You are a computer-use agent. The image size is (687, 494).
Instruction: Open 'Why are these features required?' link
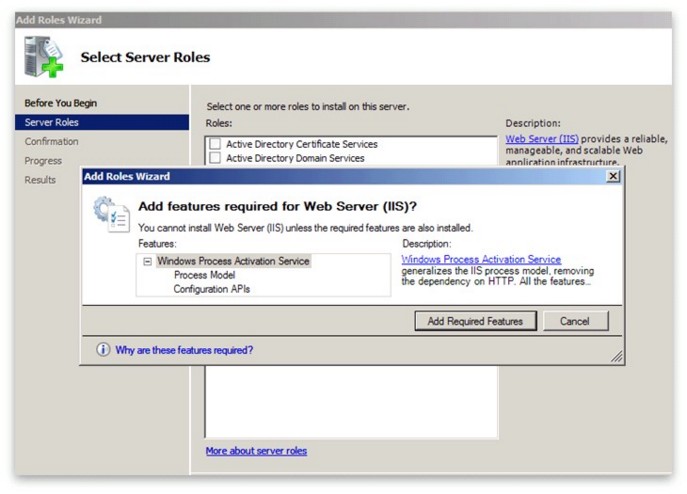184,350
